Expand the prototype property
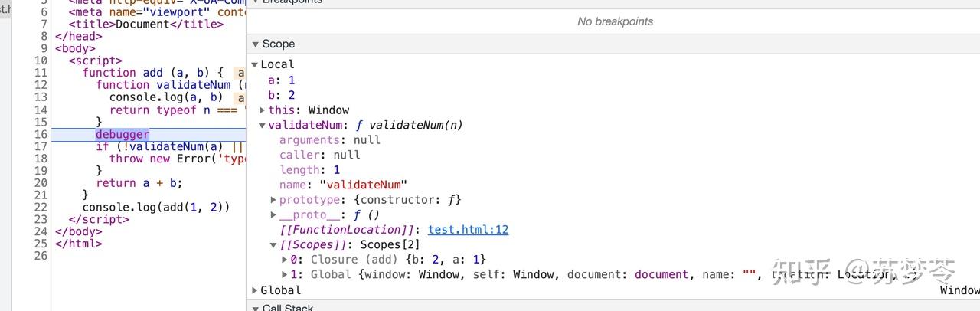This screenshot has height=311, width=980. (273, 200)
